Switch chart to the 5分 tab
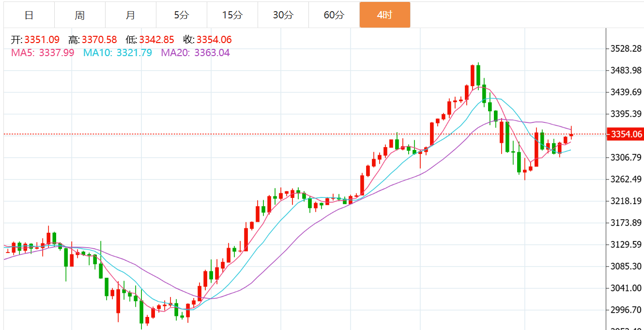644x330 pixels. (x=182, y=15)
